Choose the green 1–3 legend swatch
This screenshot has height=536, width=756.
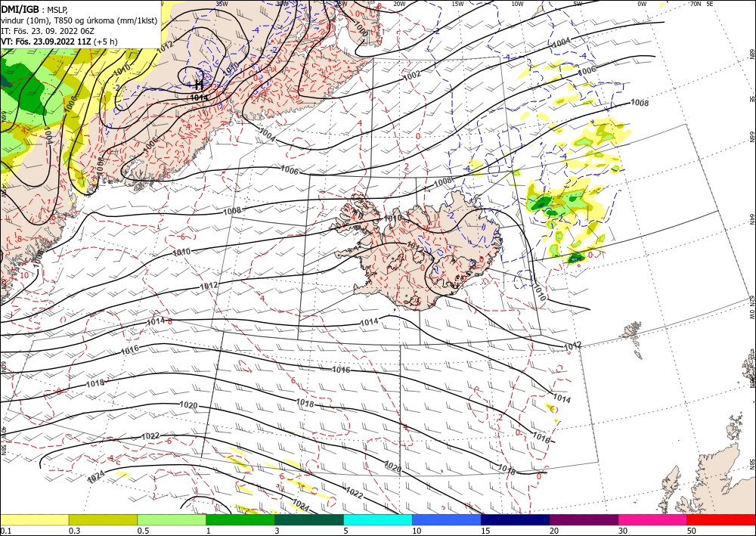coord(240,520)
